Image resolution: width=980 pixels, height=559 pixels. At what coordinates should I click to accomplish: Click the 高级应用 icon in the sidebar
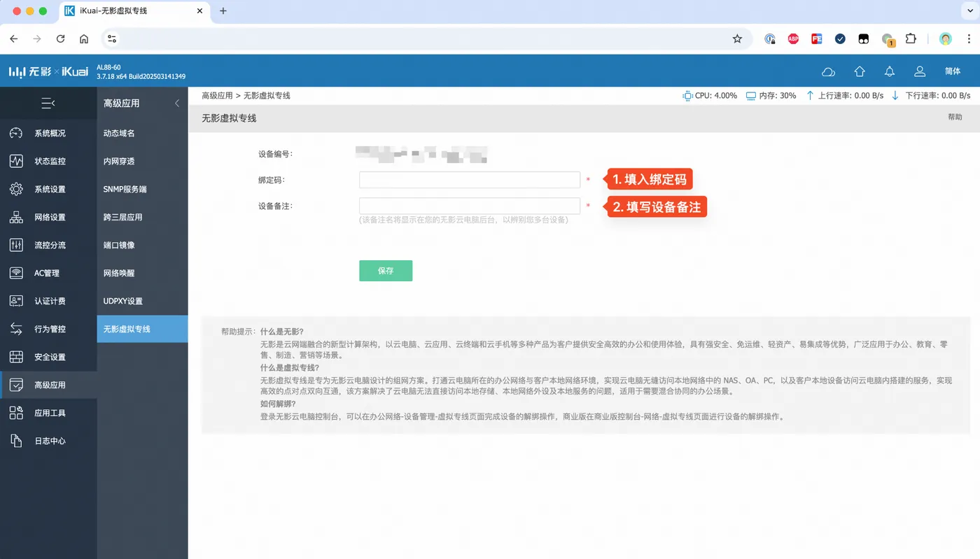[16, 385]
